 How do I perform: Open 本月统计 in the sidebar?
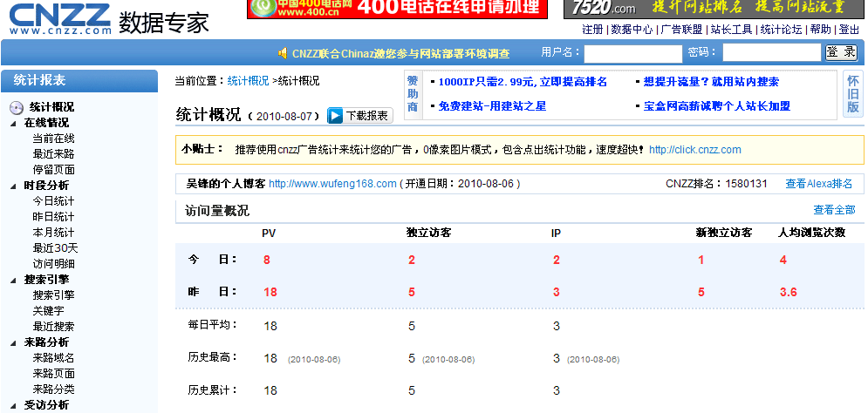click(53, 233)
